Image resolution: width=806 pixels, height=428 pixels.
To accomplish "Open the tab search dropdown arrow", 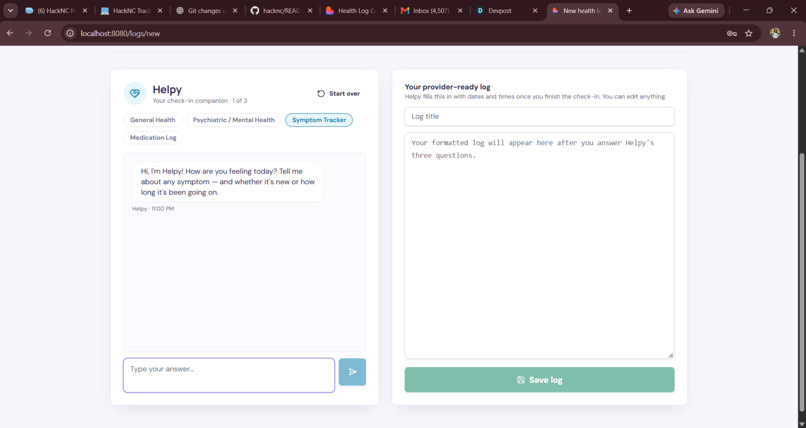I will (10, 10).
